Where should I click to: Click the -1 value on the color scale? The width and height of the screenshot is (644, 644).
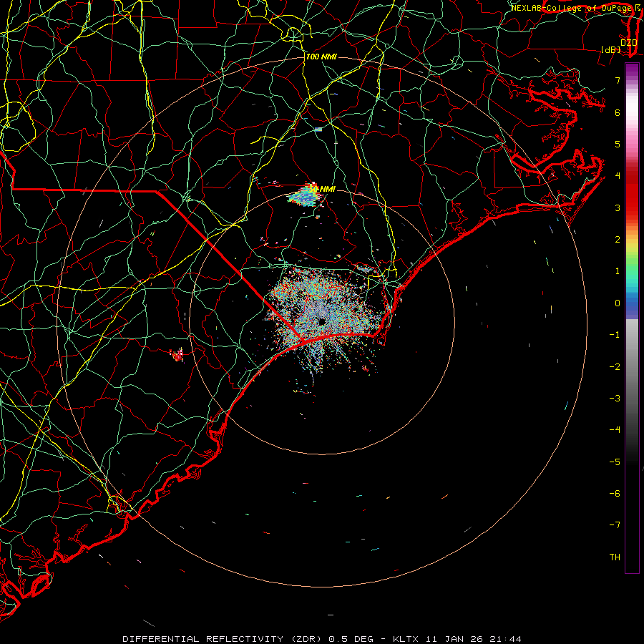[x=615, y=335]
